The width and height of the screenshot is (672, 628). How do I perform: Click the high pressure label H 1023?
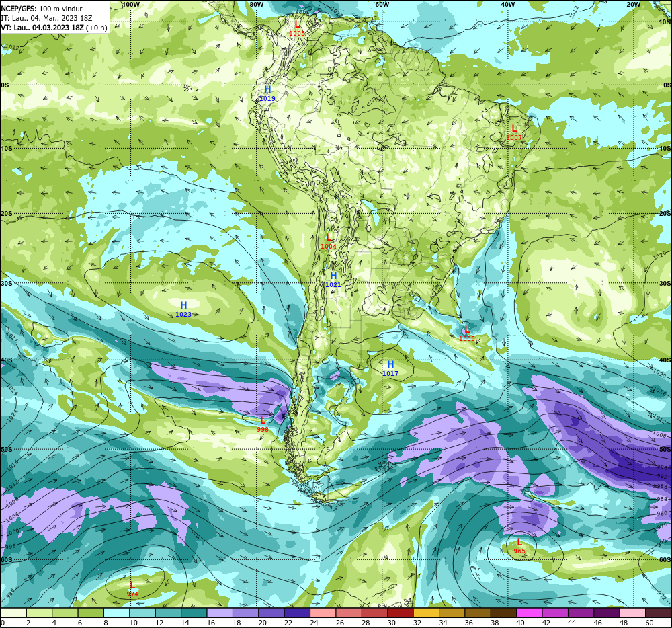pos(183,309)
